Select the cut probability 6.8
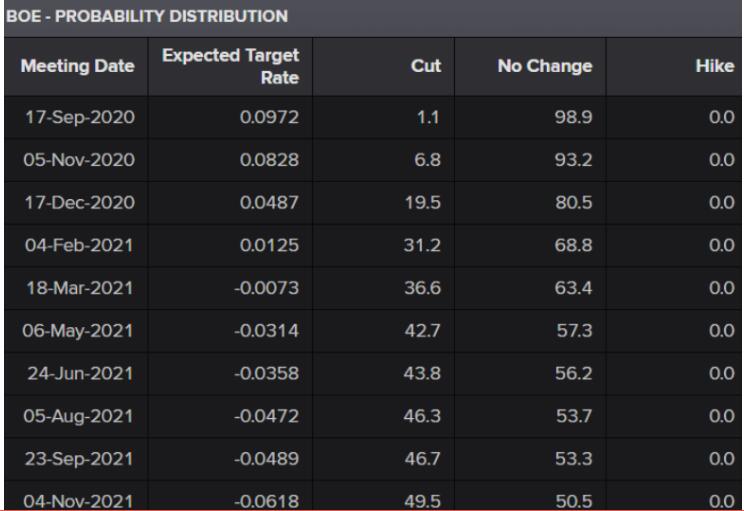This screenshot has height=511, width=744. (428, 160)
